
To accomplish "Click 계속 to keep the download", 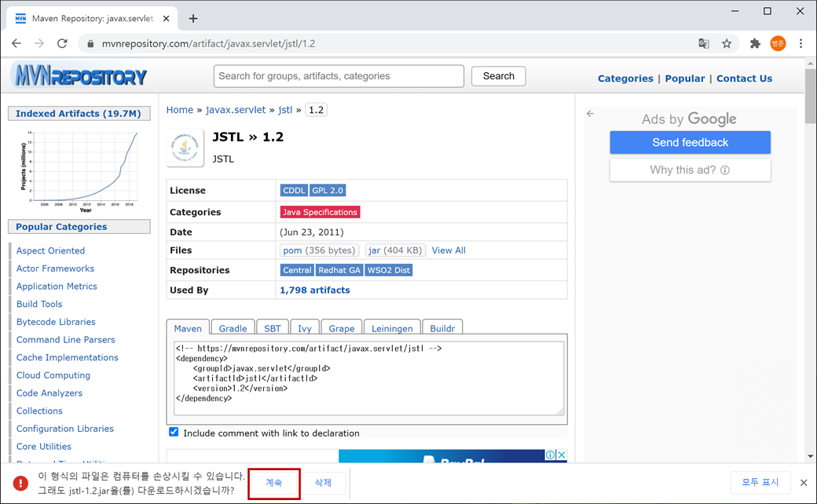I will point(274,483).
